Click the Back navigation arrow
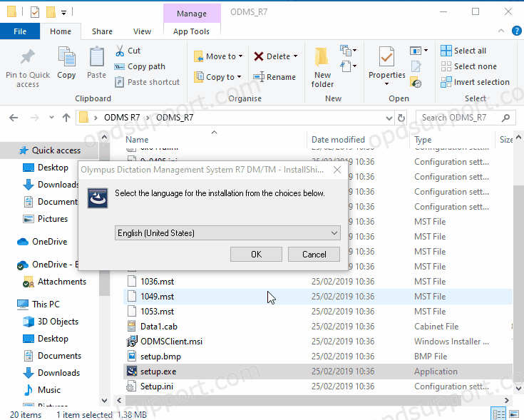 14,118
